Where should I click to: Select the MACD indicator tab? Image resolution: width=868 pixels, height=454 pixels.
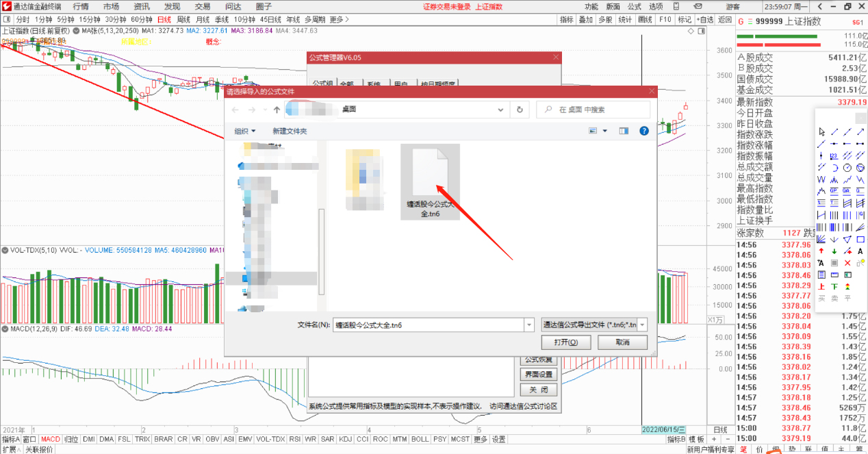click(x=50, y=439)
